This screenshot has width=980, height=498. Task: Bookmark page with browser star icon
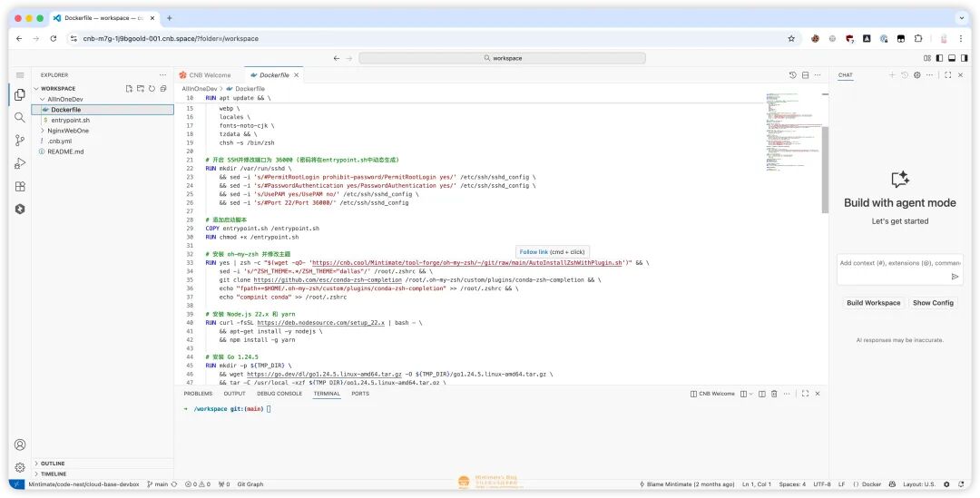click(x=791, y=39)
